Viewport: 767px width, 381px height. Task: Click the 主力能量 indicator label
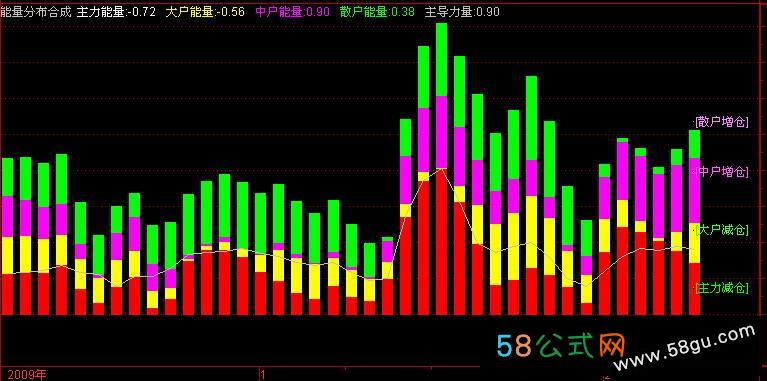click(116, 12)
